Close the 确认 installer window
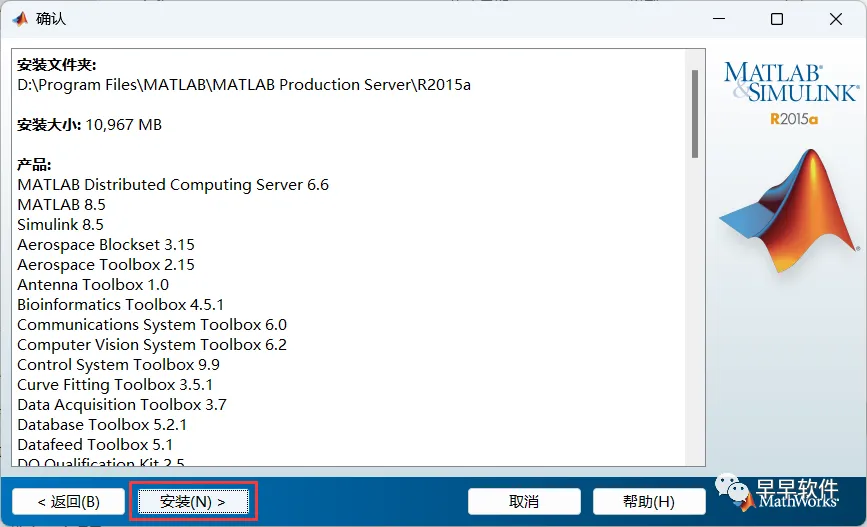The height and width of the screenshot is (527, 867). tap(835, 19)
